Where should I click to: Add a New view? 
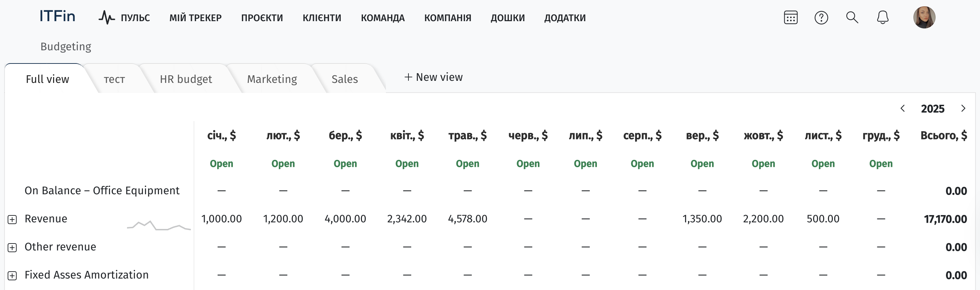pyautogui.click(x=433, y=77)
